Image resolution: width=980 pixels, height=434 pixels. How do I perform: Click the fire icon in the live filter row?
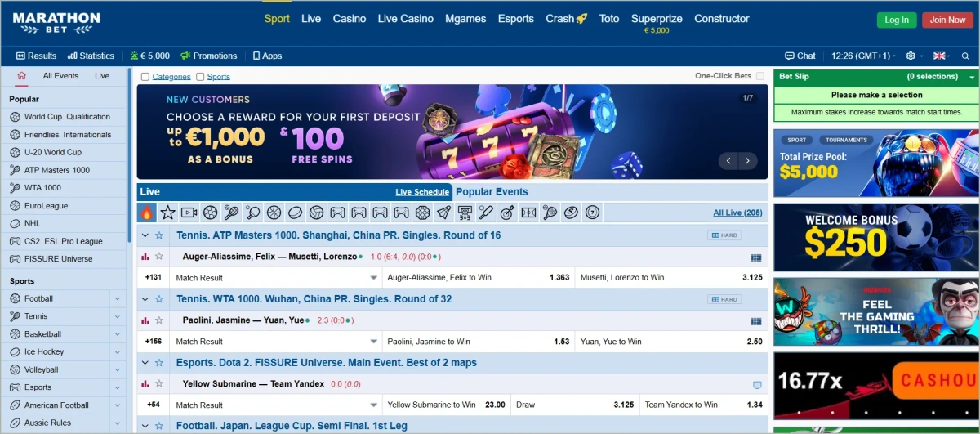[x=147, y=213]
